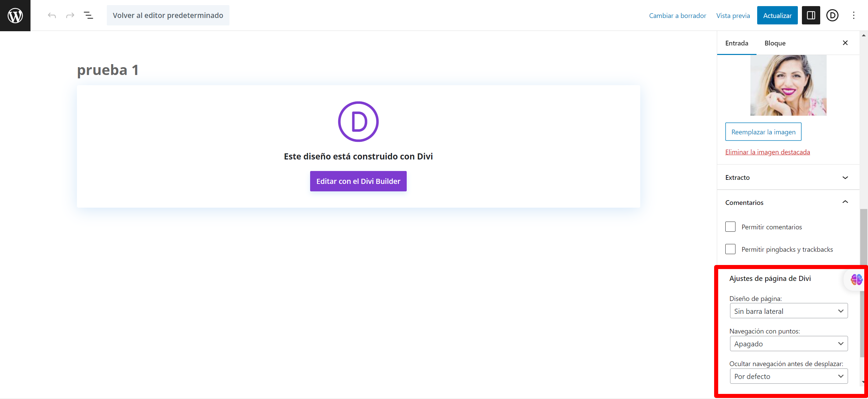Click the featured image thumbnail
This screenshot has width=868, height=399.
[788, 85]
